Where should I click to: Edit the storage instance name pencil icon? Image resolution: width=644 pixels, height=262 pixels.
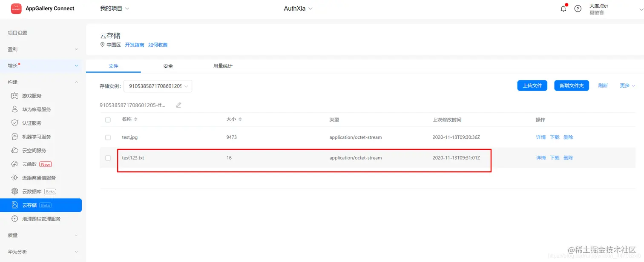178,105
